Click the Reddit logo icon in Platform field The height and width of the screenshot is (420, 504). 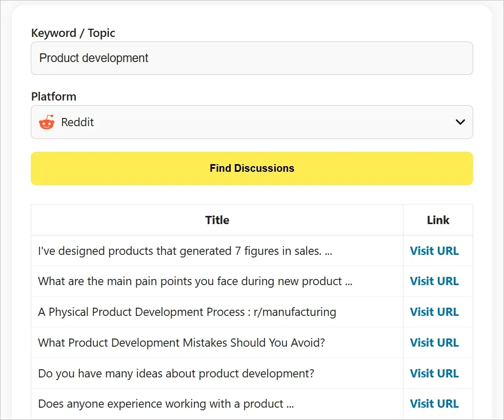[47, 123]
